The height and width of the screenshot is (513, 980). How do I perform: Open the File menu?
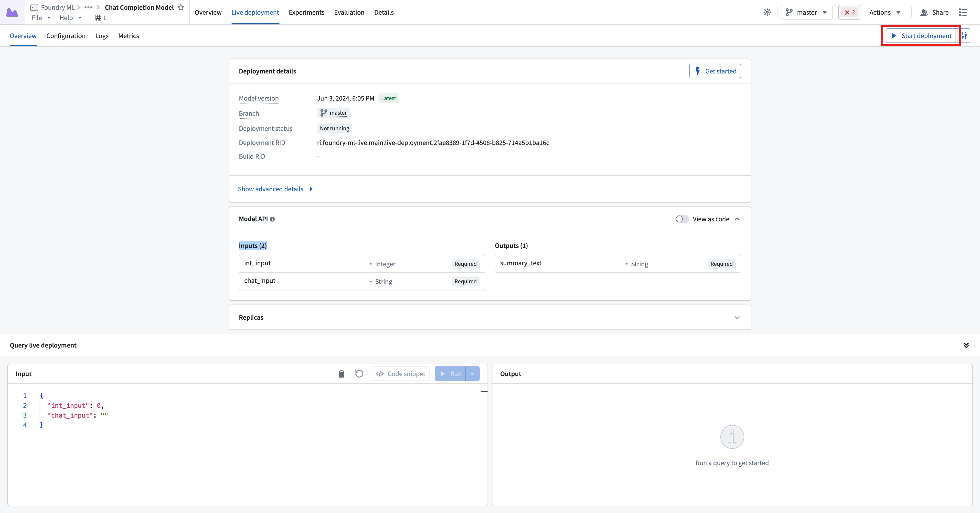tap(41, 18)
